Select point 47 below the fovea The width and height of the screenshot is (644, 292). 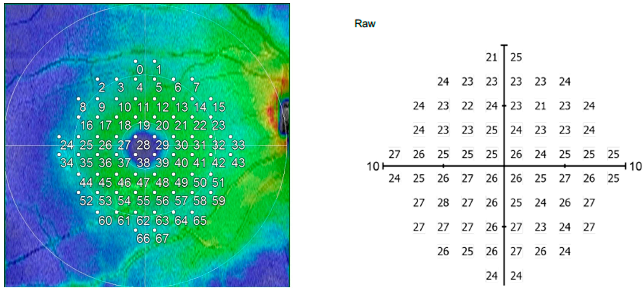pos(143,183)
